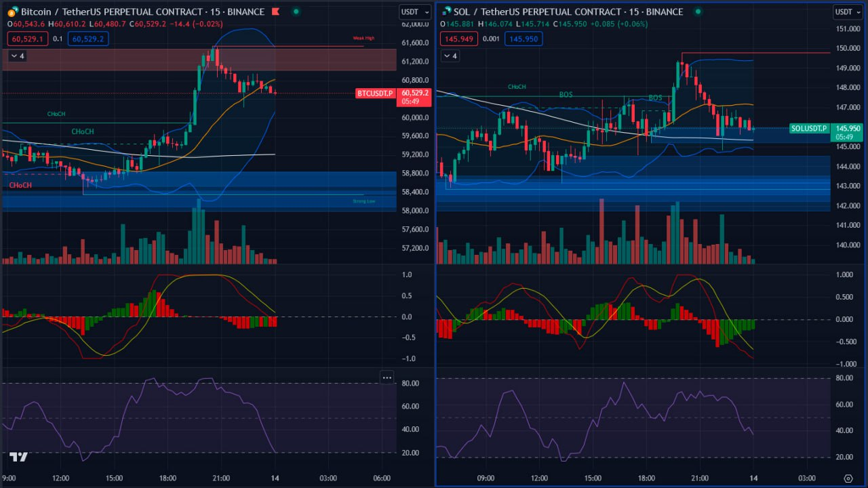The width and height of the screenshot is (868, 488).
Task: Click the 18:00 time label on Bitcoin chart
Action: pyautogui.click(x=167, y=478)
